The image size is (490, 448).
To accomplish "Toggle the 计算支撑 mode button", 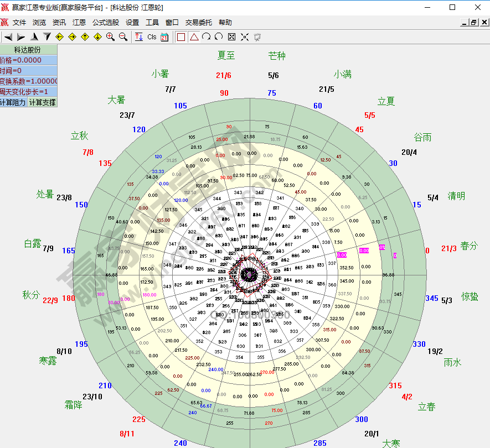I will coord(43,102).
